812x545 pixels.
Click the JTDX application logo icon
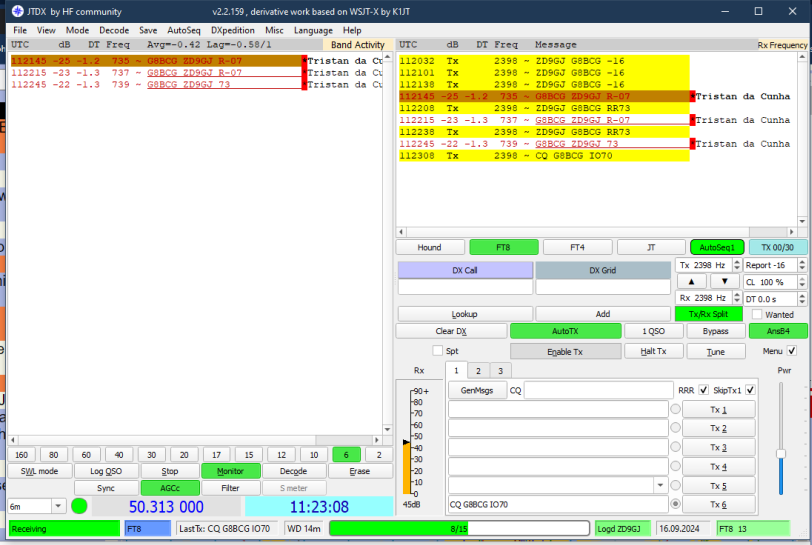(x=18, y=11)
